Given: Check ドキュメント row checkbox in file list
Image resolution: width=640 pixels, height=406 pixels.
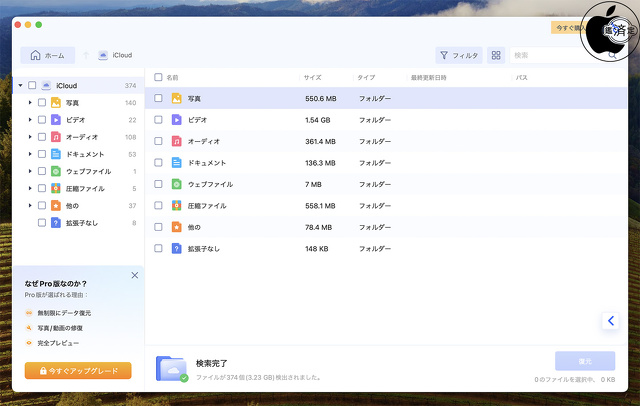Looking at the screenshot, I should 158,162.
